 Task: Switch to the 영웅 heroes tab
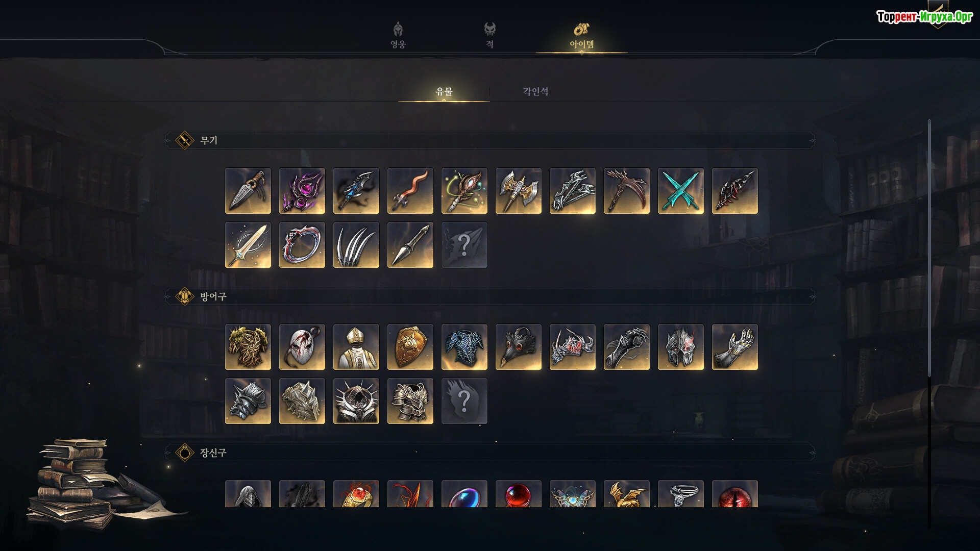point(398,35)
